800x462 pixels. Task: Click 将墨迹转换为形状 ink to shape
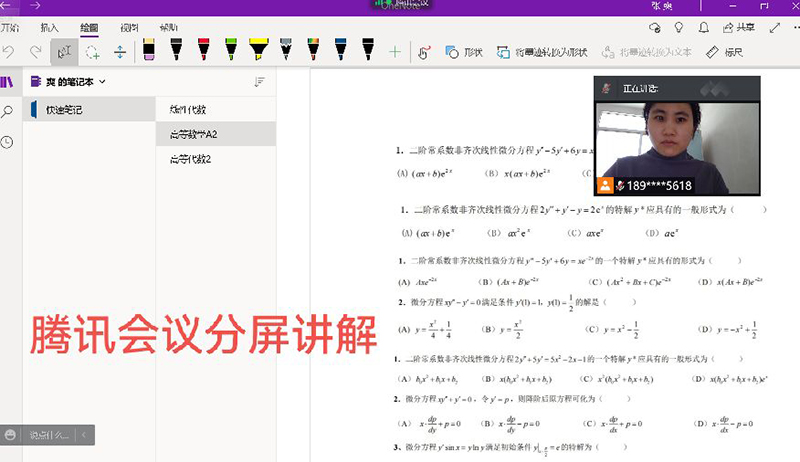pyautogui.click(x=542, y=52)
